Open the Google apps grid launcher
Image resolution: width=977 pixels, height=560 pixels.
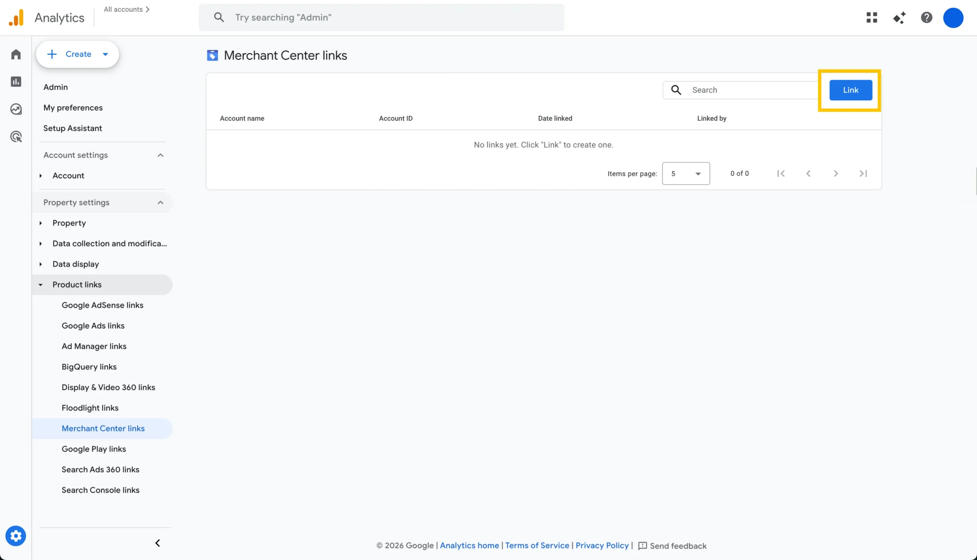click(x=872, y=17)
